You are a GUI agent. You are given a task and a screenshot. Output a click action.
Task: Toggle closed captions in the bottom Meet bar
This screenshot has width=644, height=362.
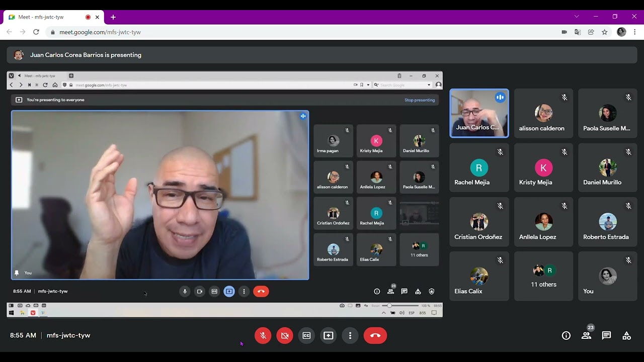[x=306, y=335]
